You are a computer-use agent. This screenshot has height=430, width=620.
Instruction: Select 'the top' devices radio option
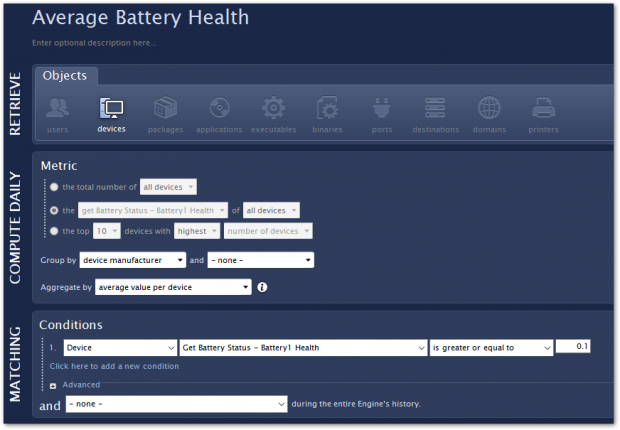[54, 232]
